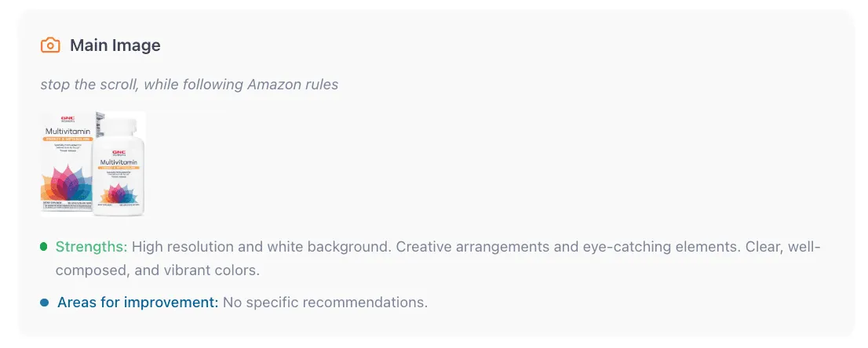Image resolution: width=868 pixels, height=348 pixels.
Task: Select the Main Image heading
Action: coord(115,45)
